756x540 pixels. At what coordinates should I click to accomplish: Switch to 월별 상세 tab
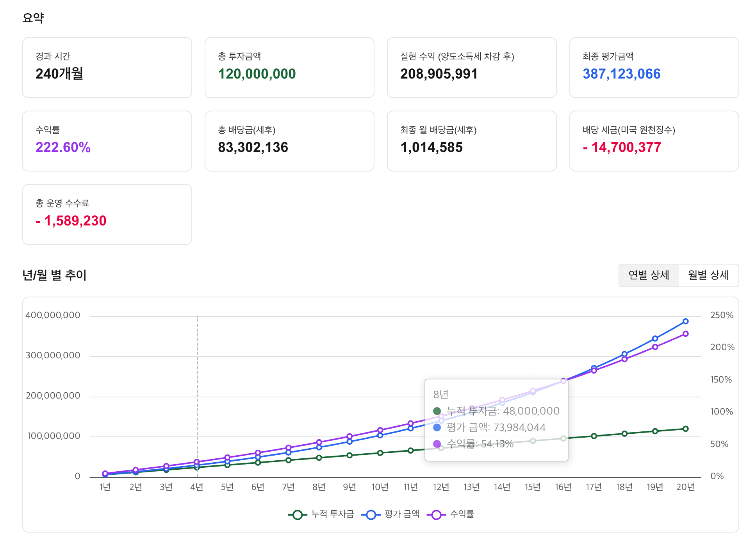coord(708,275)
